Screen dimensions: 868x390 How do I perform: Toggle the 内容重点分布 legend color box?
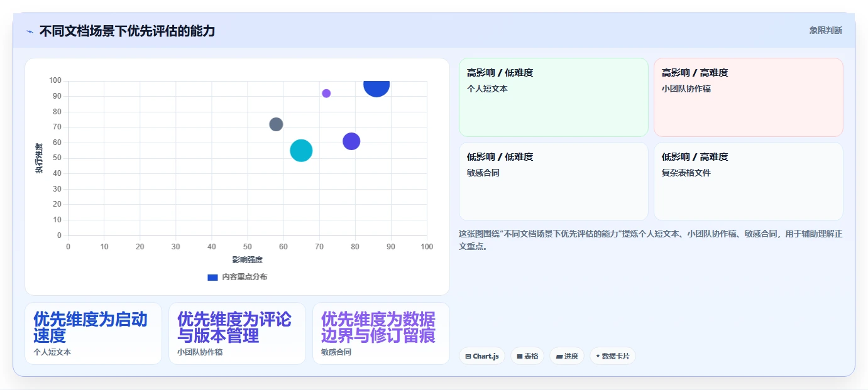(212, 277)
